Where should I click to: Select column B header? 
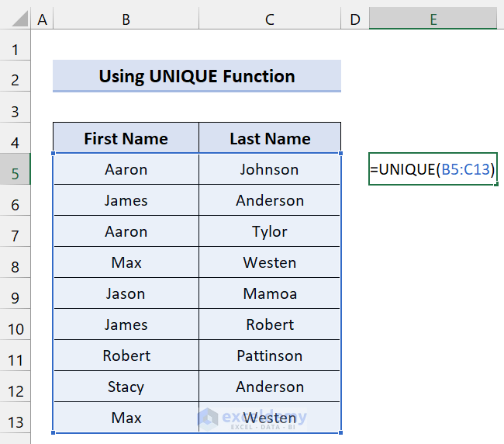pos(126,19)
